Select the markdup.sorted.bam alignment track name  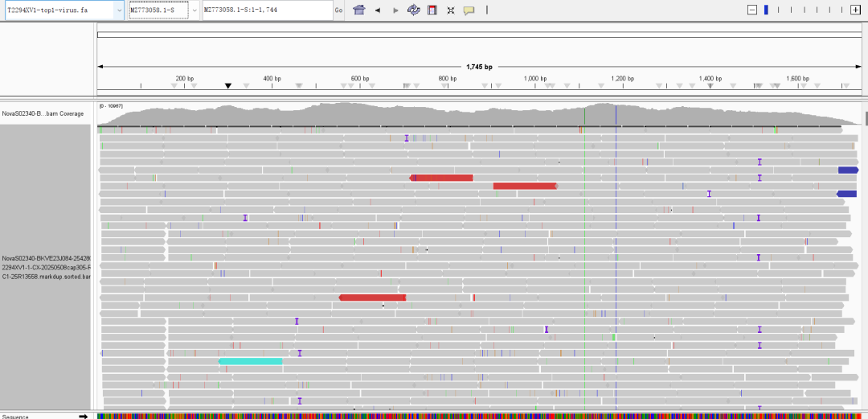47,267
